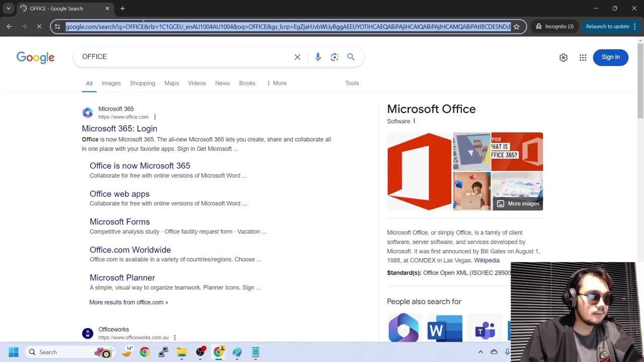Open tab search dropdown arrow
Screen dimensions: 644x362
9,9
